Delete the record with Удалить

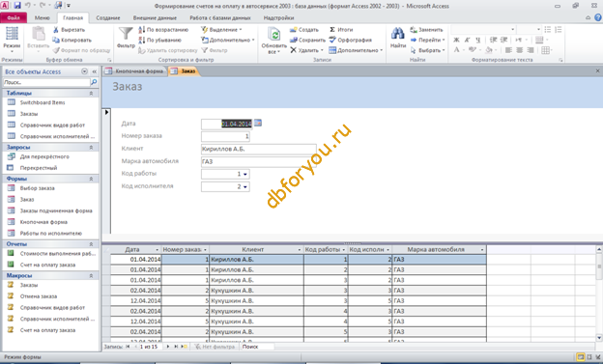[x=306, y=50]
